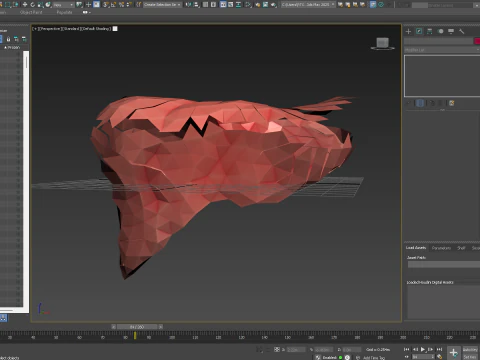Image resolution: width=480 pixels, height=360 pixels.
Task: Sort by the Frozen column header
Action: coord(13,48)
